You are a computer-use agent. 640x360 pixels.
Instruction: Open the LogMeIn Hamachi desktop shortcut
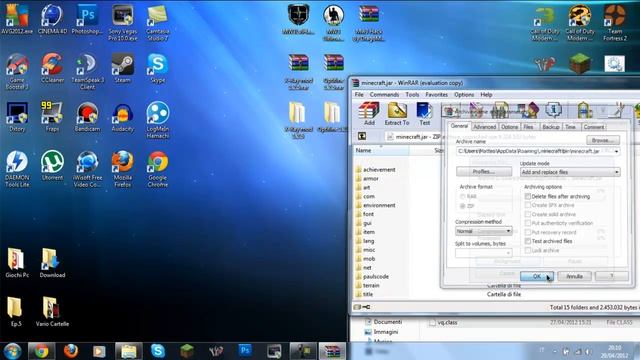click(158, 120)
